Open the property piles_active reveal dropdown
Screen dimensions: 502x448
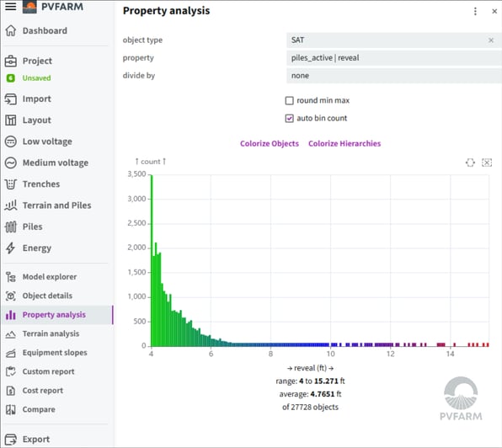(x=394, y=58)
